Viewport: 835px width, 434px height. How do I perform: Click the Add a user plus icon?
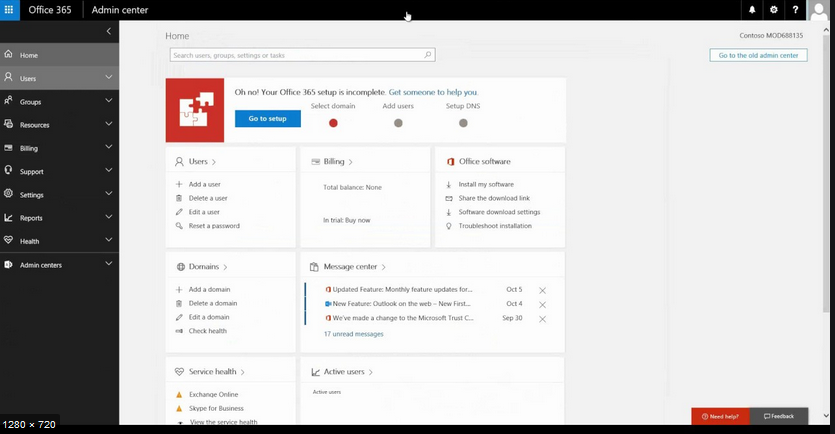[x=179, y=184]
